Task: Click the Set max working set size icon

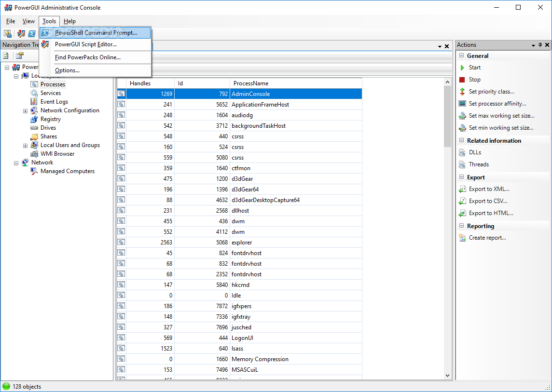Action: tap(462, 116)
